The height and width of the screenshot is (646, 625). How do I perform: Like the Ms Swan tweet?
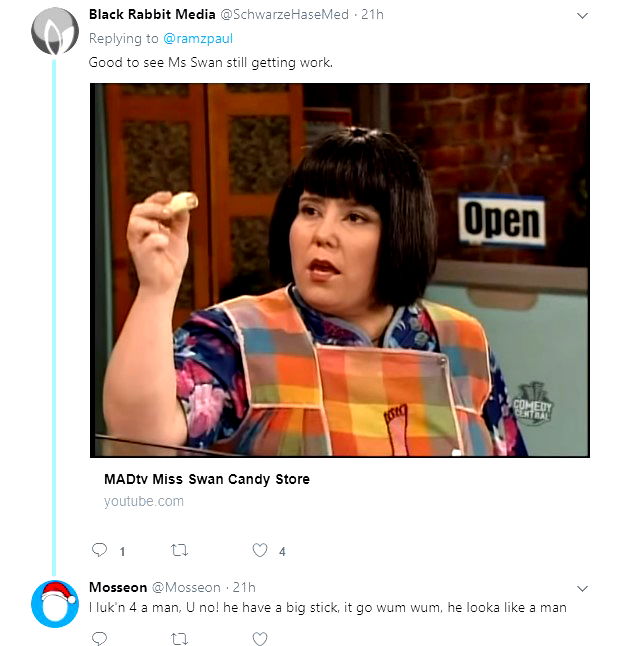260,550
